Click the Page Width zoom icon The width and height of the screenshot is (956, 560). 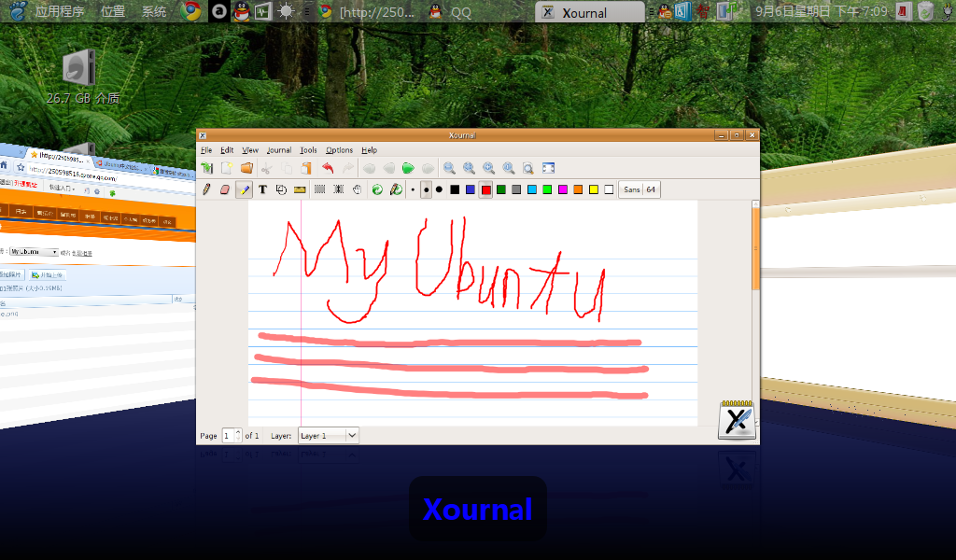click(x=469, y=168)
